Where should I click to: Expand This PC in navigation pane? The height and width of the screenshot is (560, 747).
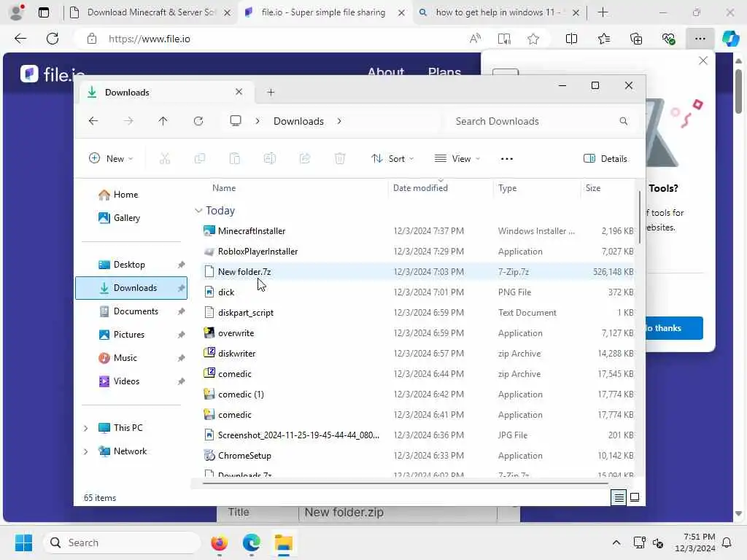click(x=86, y=428)
